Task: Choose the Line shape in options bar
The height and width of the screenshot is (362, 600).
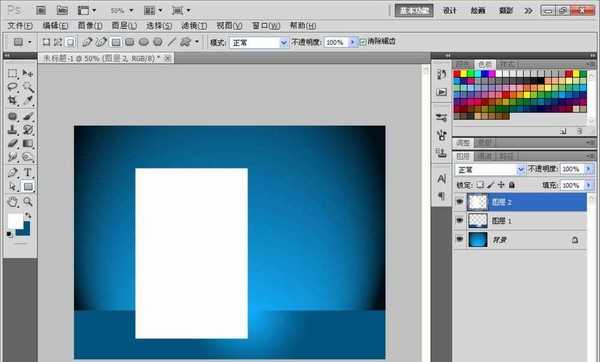Action: tap(172, 42)
